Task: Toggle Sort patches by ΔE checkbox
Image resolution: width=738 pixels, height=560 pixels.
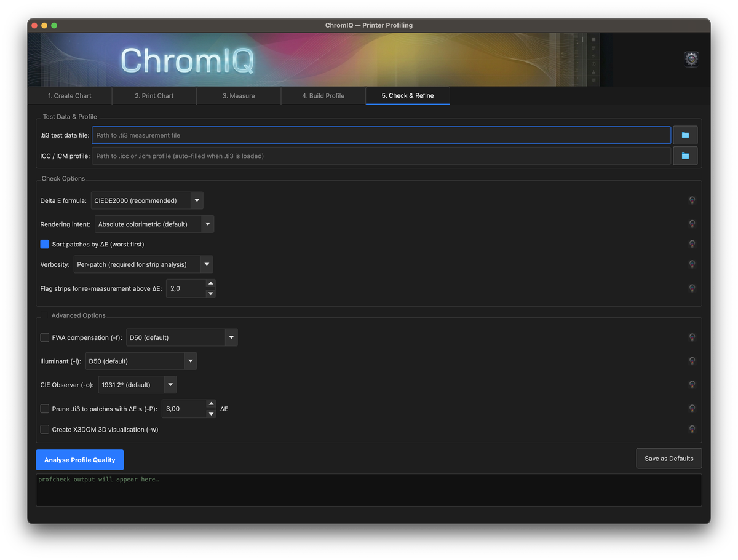Action: [45, 245]
